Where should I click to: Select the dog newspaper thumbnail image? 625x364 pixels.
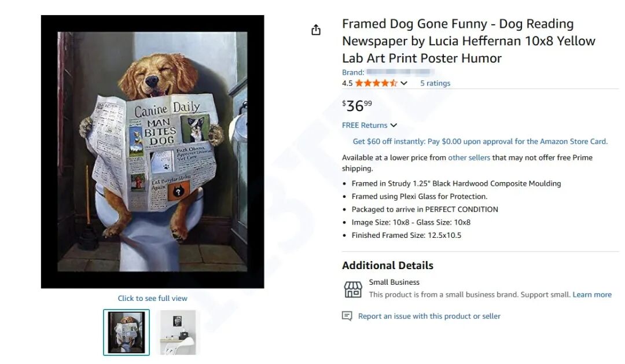pyautogui.click(x=126, y=332)
